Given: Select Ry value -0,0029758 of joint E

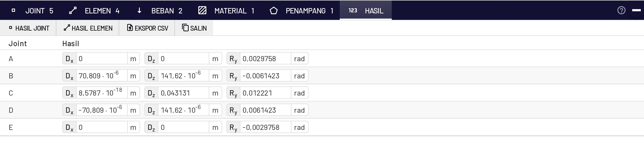Looking at the screenshot, I should pos(266,127).
